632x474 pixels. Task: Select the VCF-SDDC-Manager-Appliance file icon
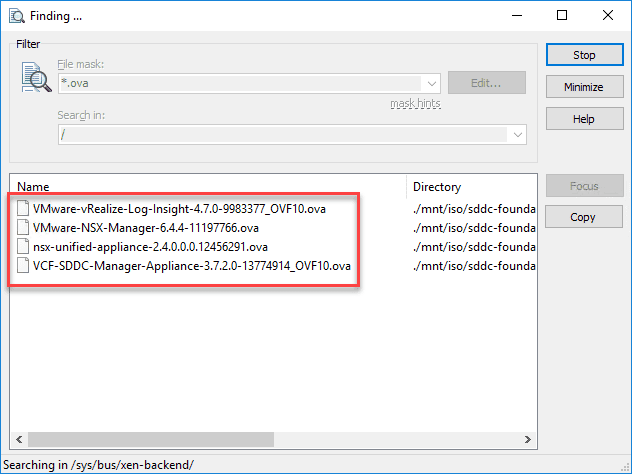pyautogui.click(x=23, y=265)
